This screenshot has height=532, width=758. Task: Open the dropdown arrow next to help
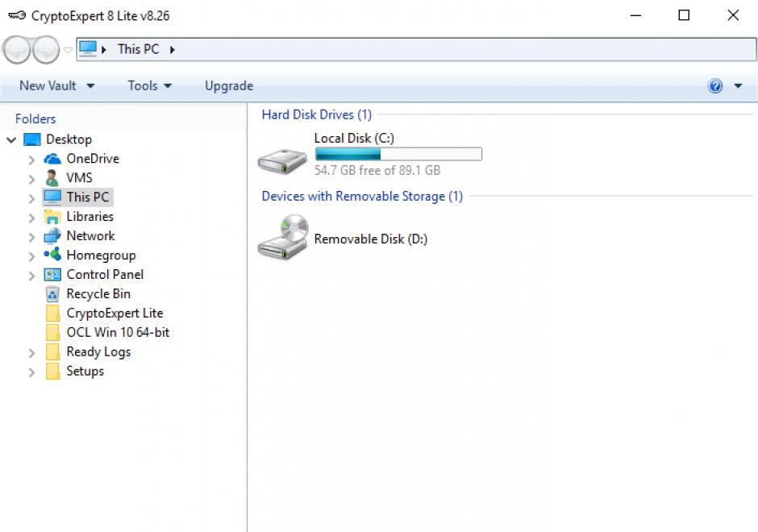point(738,86)
